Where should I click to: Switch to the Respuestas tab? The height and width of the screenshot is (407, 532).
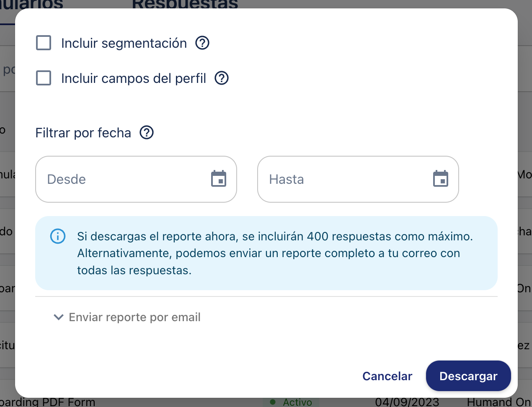tap(185, 4)
